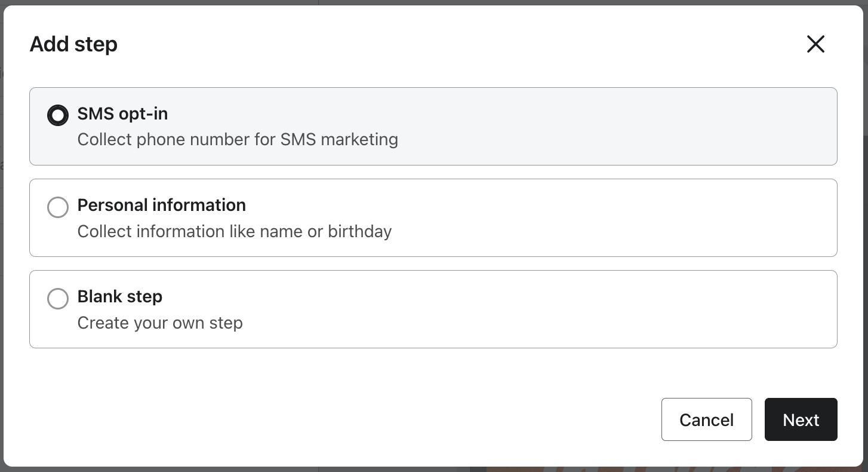Deselect SMS opt-in by choosing Blank step
Viewport: 868px width, 472px height.
pyautogui.click(x=58, y=299)
